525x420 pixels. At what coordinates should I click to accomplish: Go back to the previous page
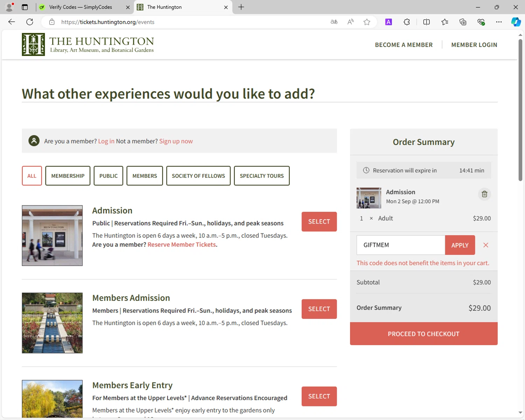(12, 22)
